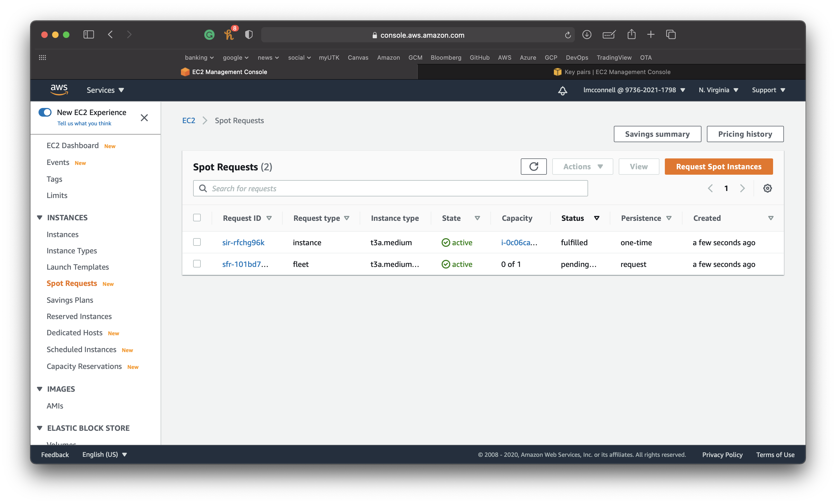This screenshot has height=504, width=836.
Task: Open the banking bookmarks folder
Action: [x=199, y=57]
